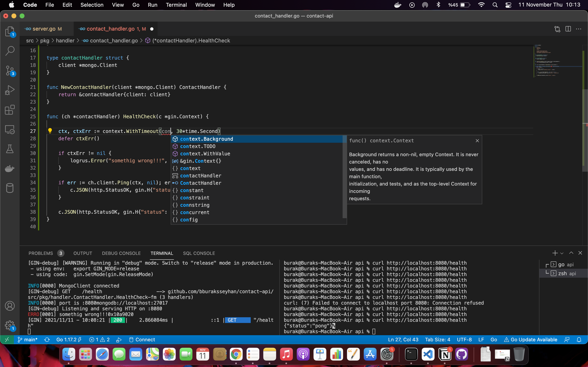Toggle the notifications bell in the status bar
This screenshot has width=588, height=367.
[x=579, y=339]
